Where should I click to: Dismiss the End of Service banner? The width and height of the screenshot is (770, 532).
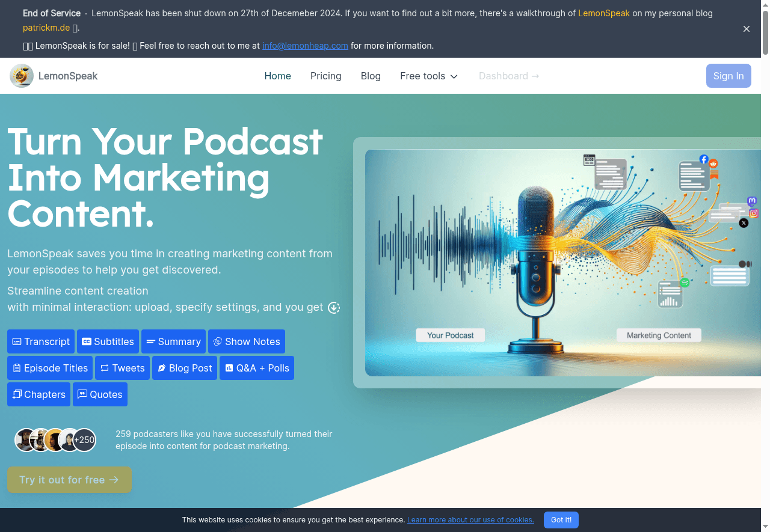[747, 29]
